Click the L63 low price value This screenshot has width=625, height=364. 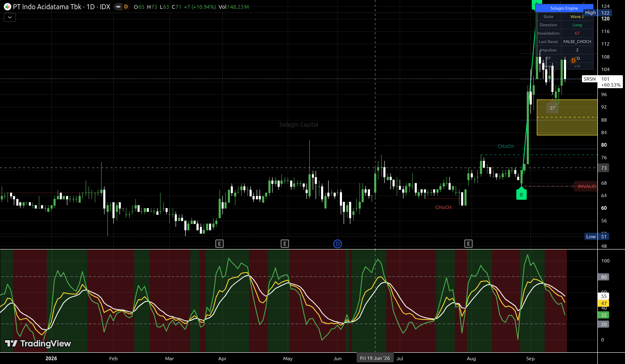(164, 7)
